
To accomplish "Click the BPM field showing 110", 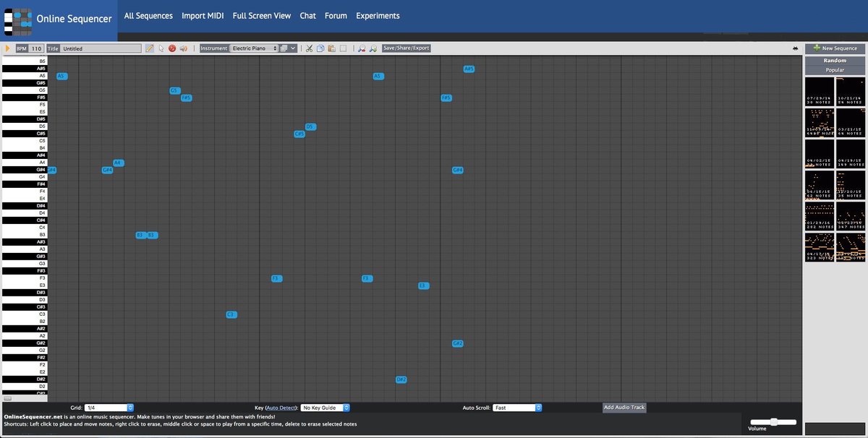I will click(36, 48).
